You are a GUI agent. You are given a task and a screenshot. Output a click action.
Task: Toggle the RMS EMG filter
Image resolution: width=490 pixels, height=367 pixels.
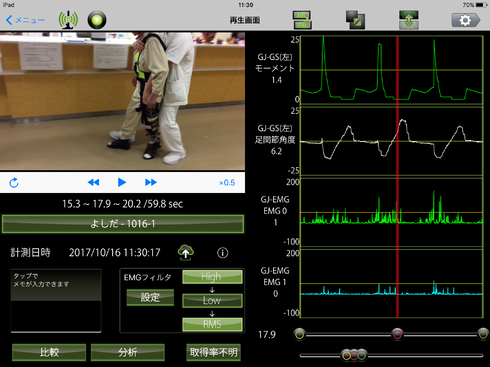tap(212, 324)
